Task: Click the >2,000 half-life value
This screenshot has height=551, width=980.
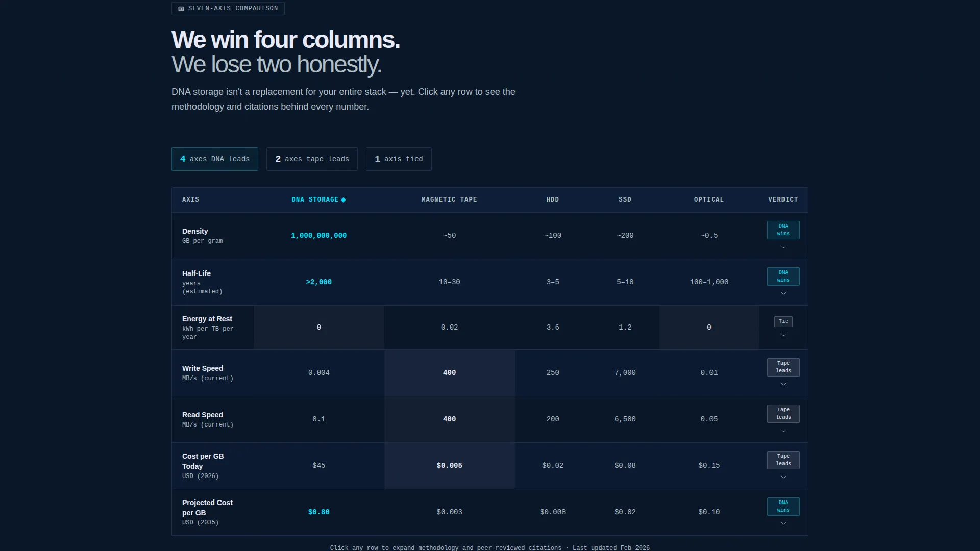Action: click(319, 282)
